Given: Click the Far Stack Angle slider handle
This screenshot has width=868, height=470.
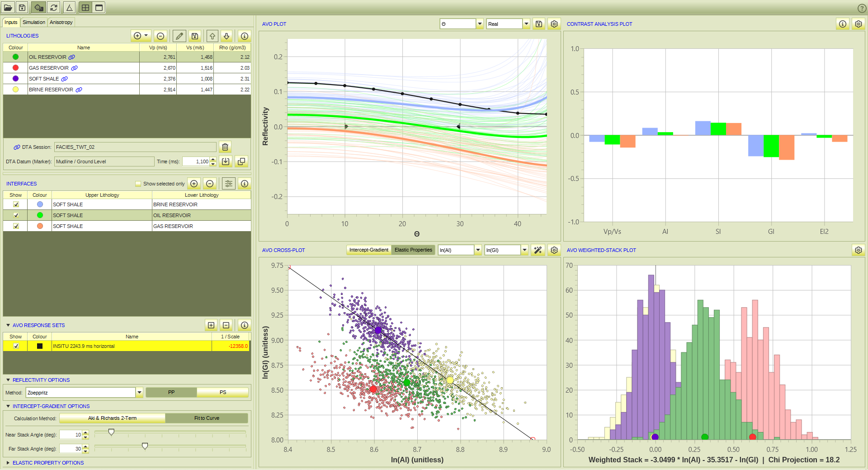Looking at the screenshot, I should click(145, 446).
